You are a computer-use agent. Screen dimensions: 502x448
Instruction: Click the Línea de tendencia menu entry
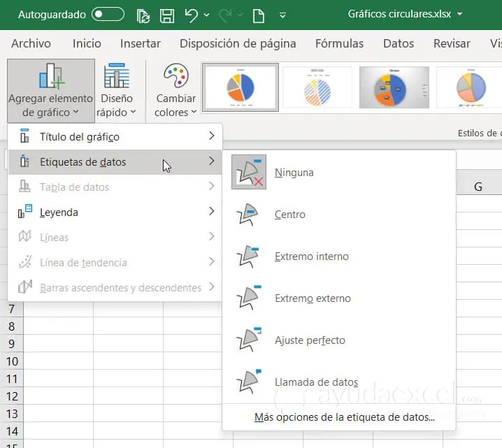[115, 262]
